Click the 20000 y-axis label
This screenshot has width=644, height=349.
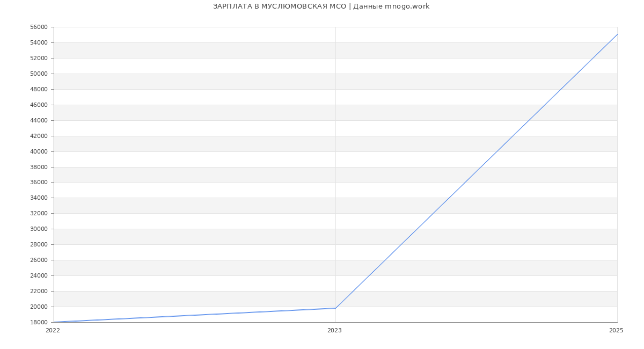[39, 307]
